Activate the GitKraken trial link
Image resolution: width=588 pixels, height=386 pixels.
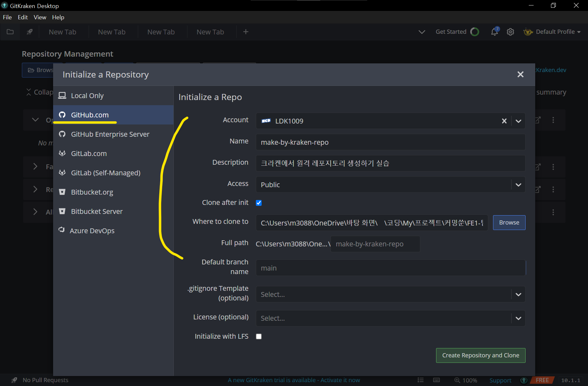point(294,380)
